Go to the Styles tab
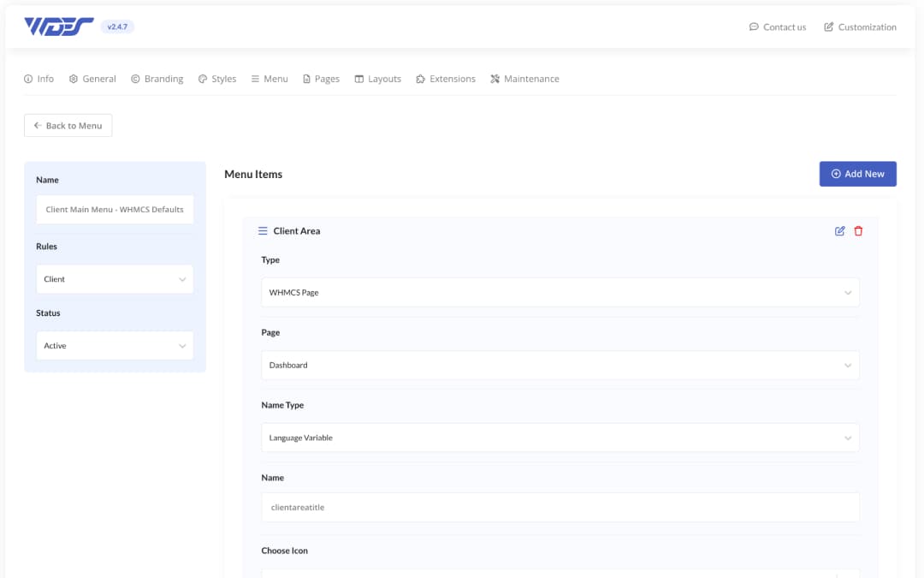This screenshot has height=578, width=924. 216,79
